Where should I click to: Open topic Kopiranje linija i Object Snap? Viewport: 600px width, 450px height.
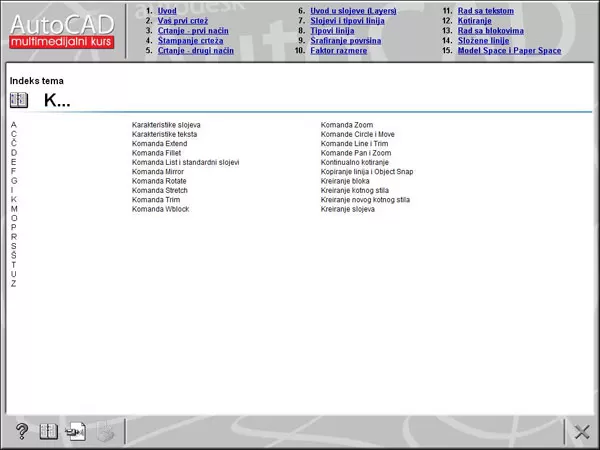pos(368,172)
